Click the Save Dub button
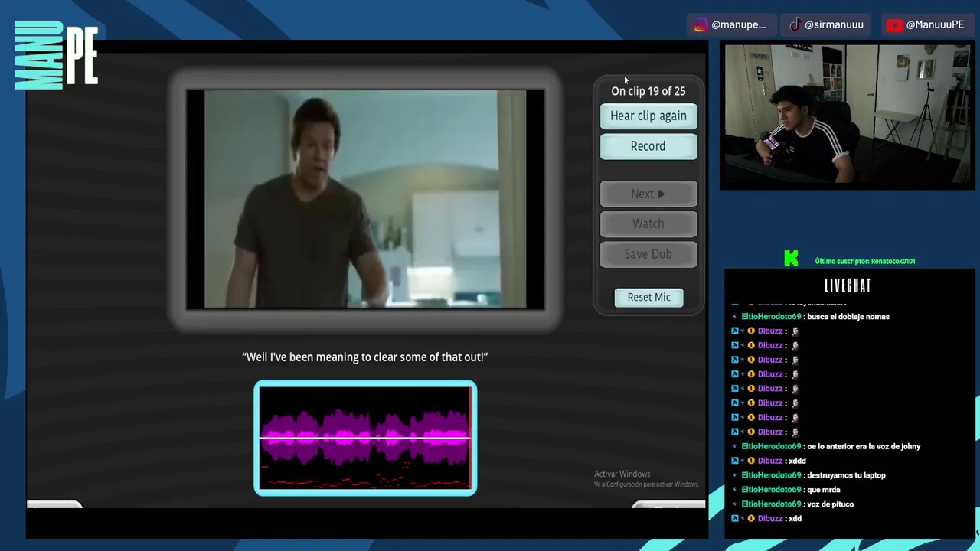The width and height of the screenshot is (980, 551). point(648,254)
